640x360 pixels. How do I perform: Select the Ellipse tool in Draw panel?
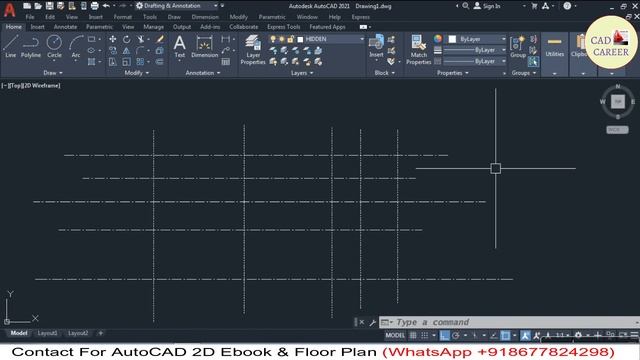point(91,51)
